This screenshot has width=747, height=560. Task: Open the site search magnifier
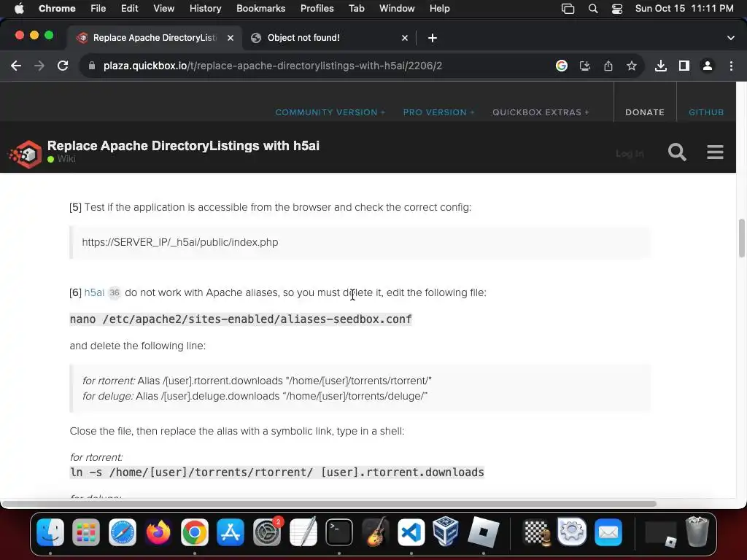click(677, 152)
